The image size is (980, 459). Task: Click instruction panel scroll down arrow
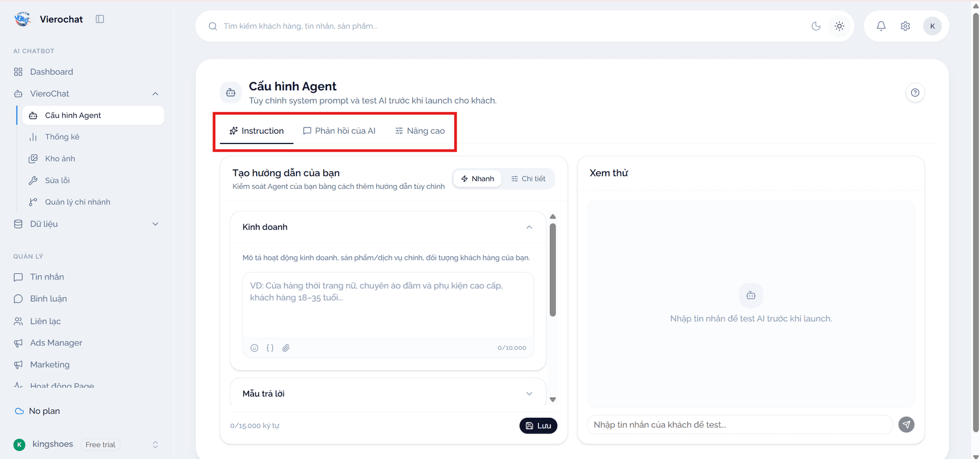click(x=553, y=400)
